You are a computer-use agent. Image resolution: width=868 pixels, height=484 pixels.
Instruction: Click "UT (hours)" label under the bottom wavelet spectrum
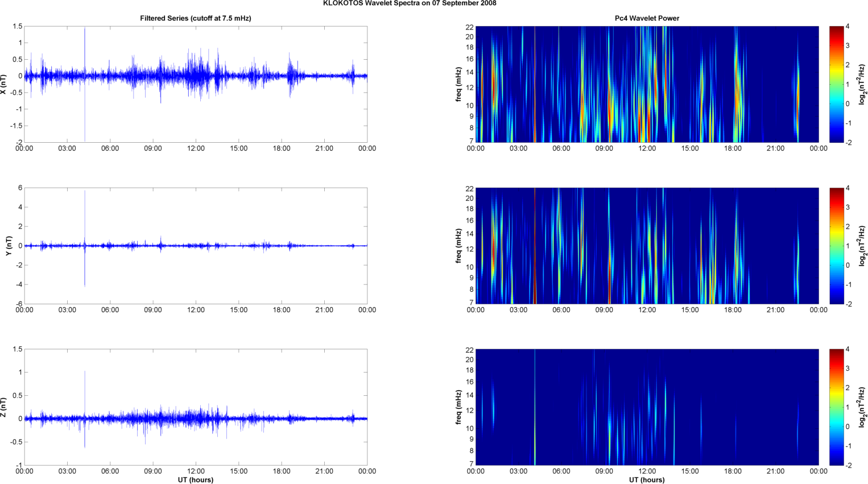(x=647, y=479)
